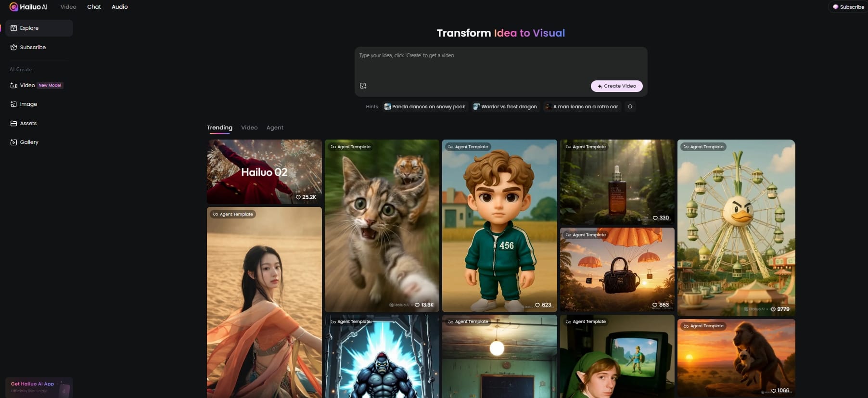Viewport: 868px width, 398px height.
Task: Open the Gallery sidebar item
Action: point(39,142)
